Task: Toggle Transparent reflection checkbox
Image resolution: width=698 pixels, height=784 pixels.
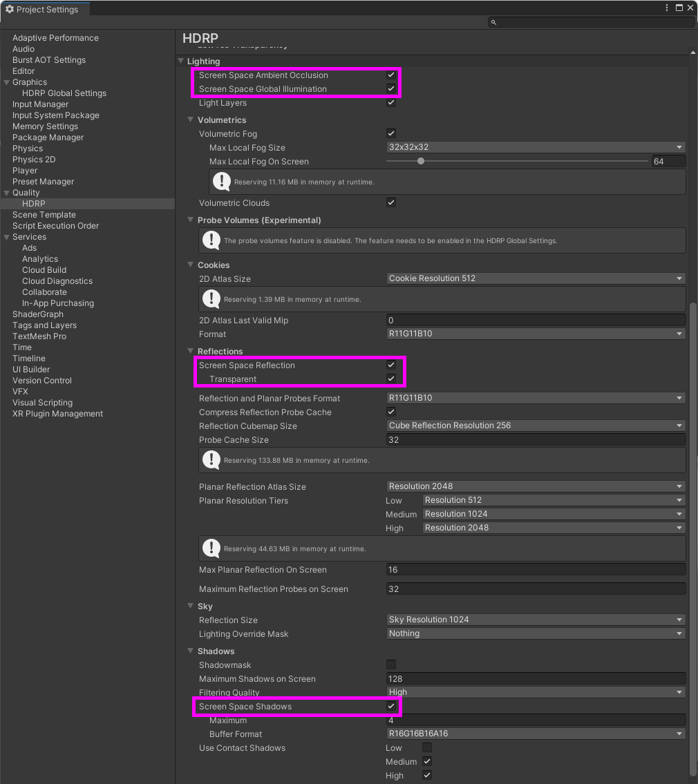Action: point(391,379)
